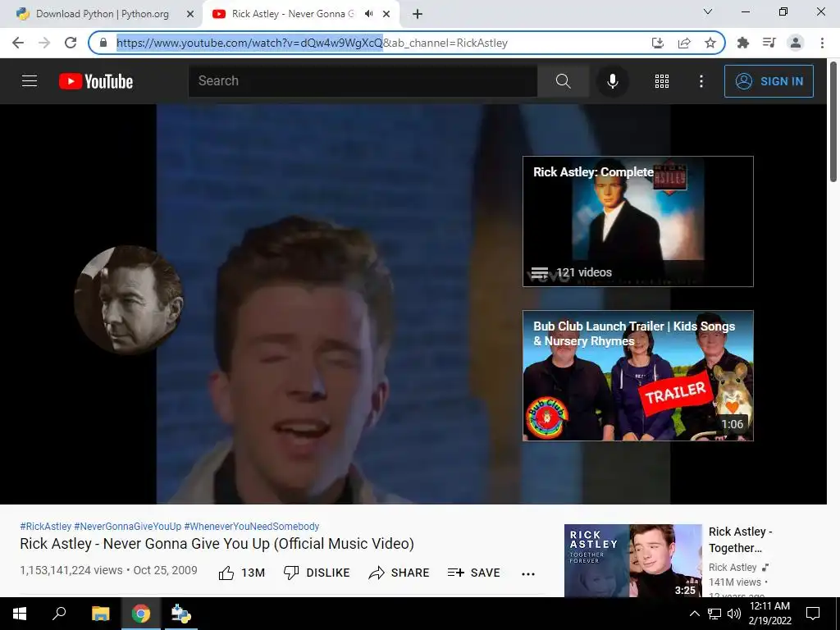840x630 pixels.
Task: Open Rick Astley - Together... video title
Action: 741,540
